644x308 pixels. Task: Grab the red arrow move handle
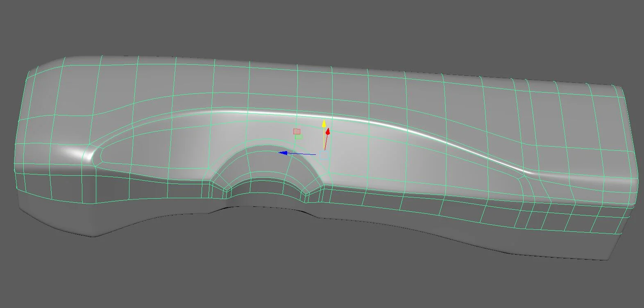[327, 131]
